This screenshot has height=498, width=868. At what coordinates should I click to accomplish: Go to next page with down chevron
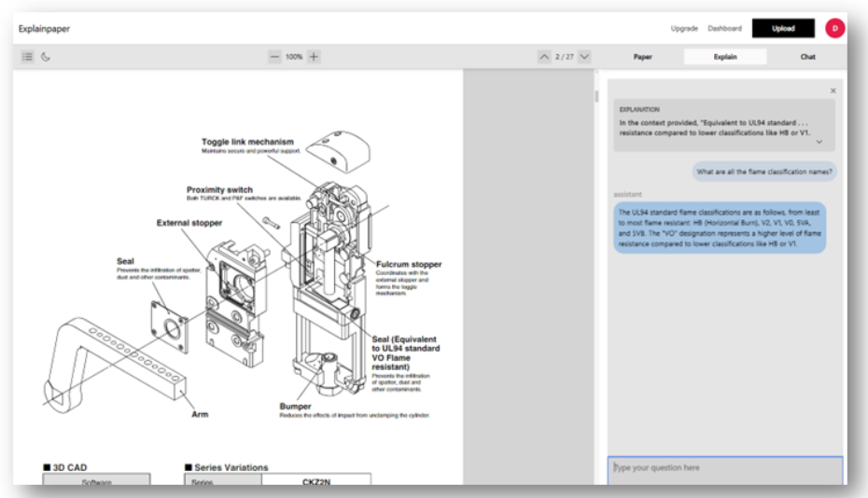(x=584, y=57)
